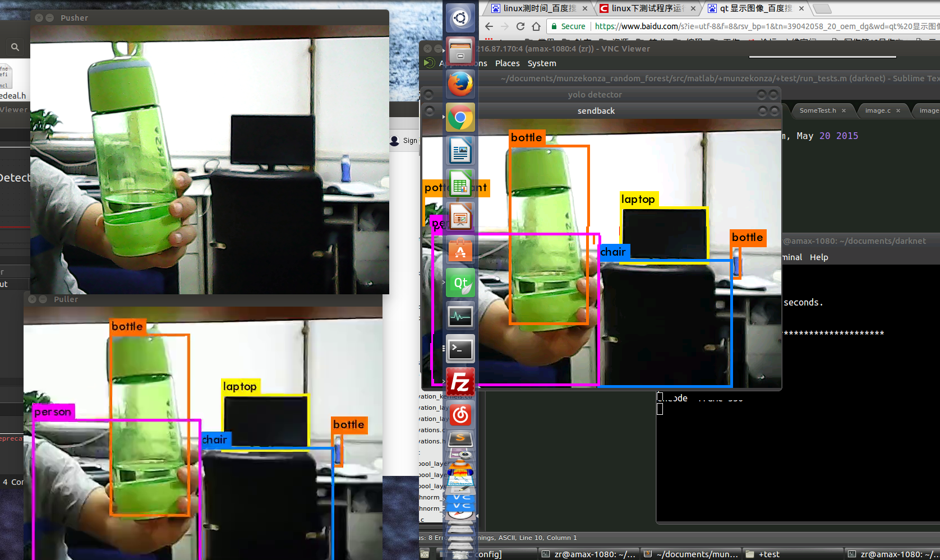This screenshot has height=560, width=940.
Task: Close the 'qt 显示图像_百度搜' Chrome tab
Action: 801,8
